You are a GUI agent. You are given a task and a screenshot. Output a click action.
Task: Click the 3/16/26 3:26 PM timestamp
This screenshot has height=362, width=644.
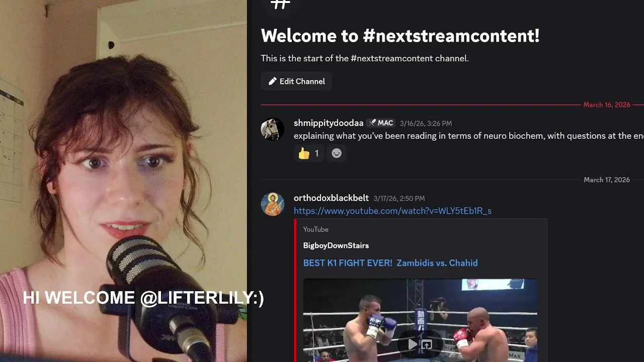[x=426, y=124]
